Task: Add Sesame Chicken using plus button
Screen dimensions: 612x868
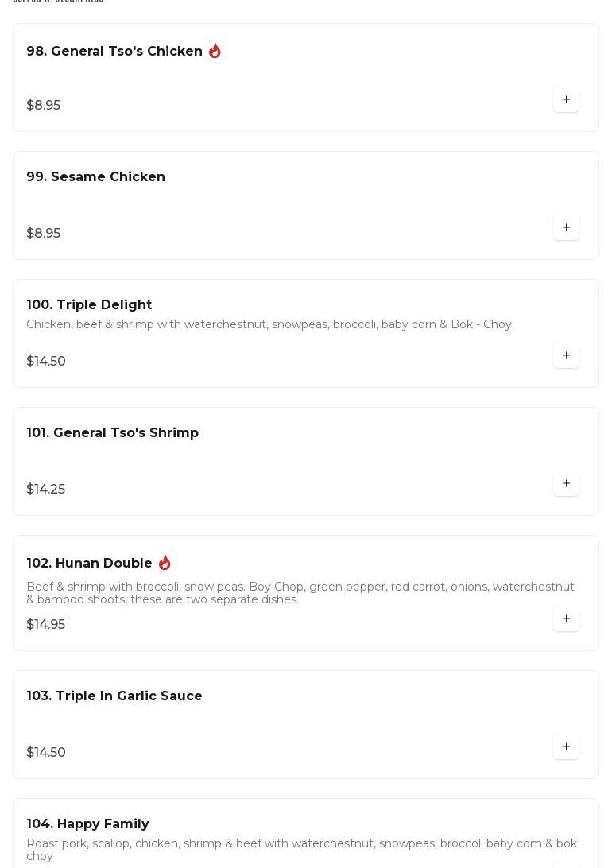Action: (x=566, y=228)
